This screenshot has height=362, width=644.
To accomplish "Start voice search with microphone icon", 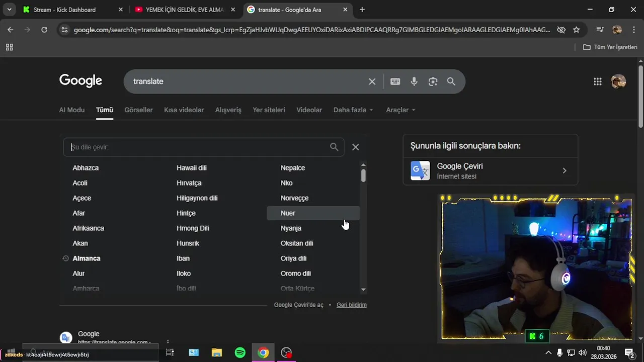I will coord(414,81).
